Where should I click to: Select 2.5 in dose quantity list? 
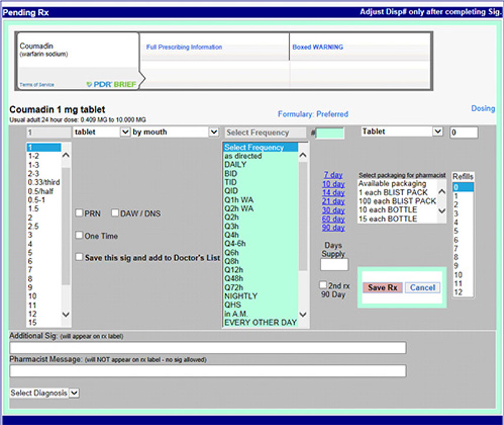[x=44, y=226]
